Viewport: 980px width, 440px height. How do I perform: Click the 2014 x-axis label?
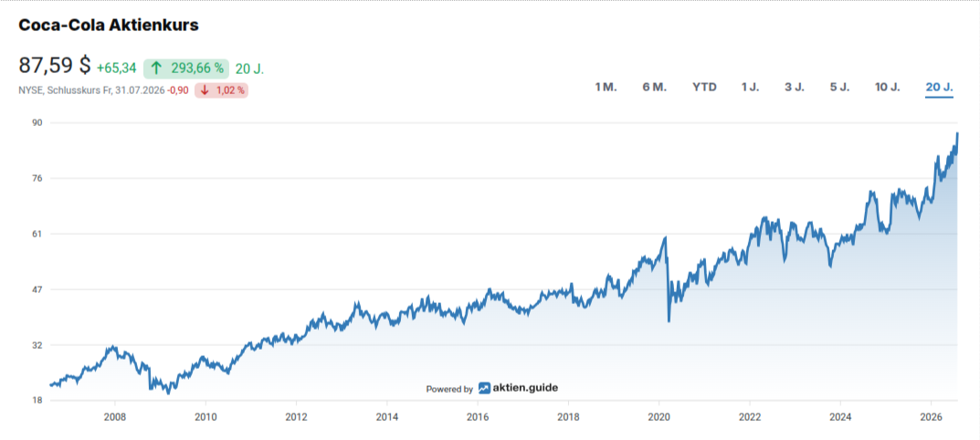[387, 416]
